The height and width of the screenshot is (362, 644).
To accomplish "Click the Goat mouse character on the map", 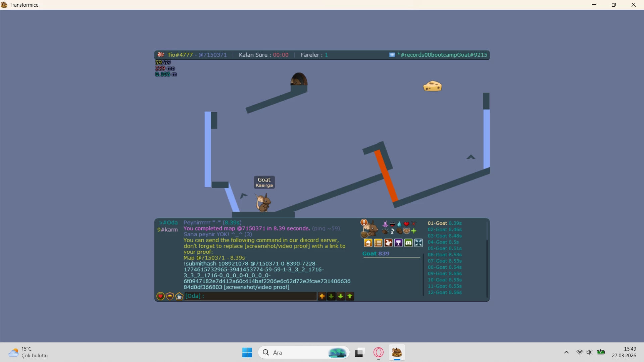I will (263, 202).
